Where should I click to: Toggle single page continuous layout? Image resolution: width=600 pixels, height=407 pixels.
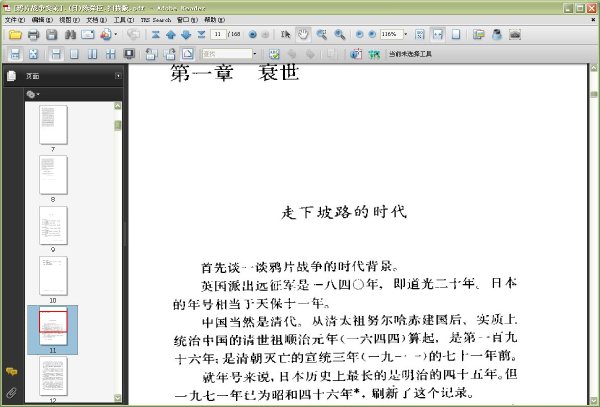56,54
